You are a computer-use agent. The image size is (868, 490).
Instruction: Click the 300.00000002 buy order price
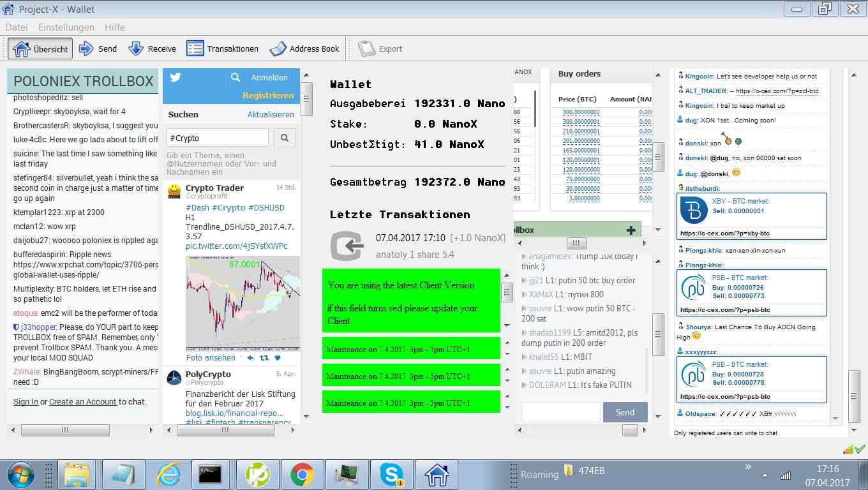tap(581, 112)
